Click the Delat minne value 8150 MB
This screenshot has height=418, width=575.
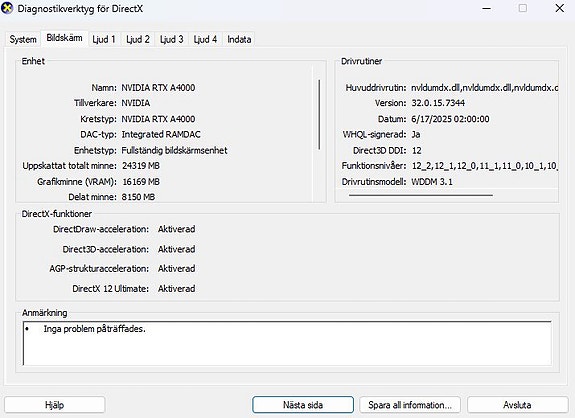point(138,197)
